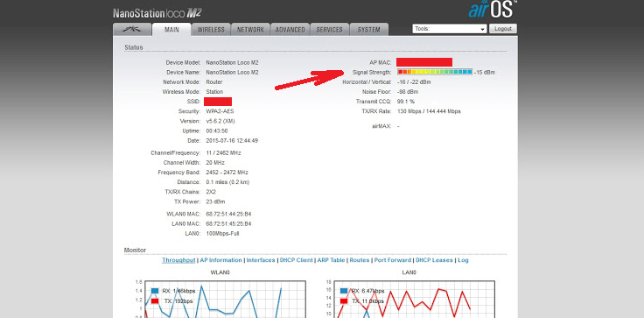This screenshot has height=318, width=644.
Task: Click the LAN0 TX red legend swatch
Action: tap(344, 301)
